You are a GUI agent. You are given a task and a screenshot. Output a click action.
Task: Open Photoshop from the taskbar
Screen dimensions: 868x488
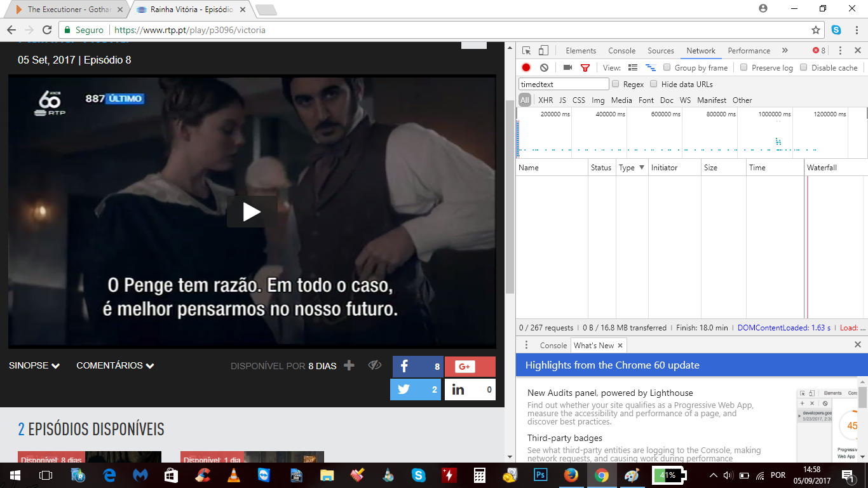tap(541, 475)
